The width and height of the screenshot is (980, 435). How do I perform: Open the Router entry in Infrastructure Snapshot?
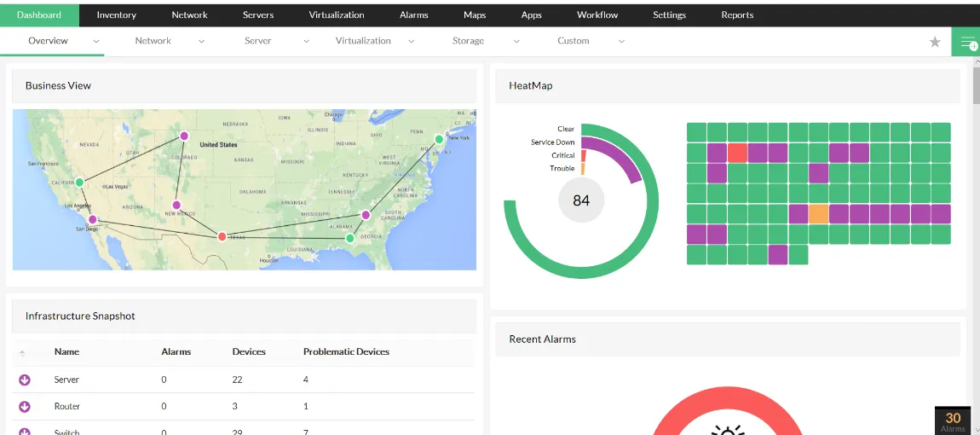[x=66, y=407]
